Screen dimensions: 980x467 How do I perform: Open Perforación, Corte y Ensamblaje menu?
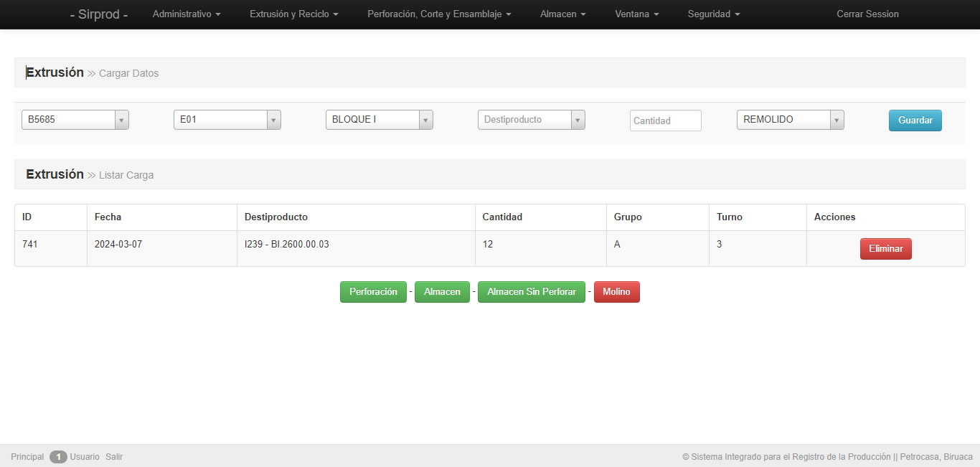pos(439,14)
